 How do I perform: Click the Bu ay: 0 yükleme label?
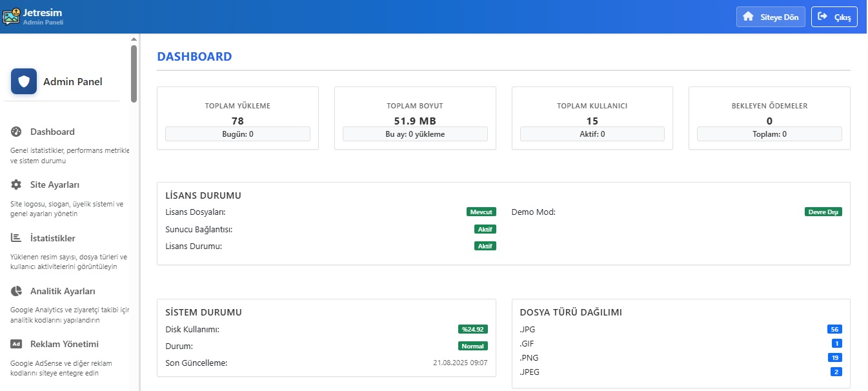[415, 134]
